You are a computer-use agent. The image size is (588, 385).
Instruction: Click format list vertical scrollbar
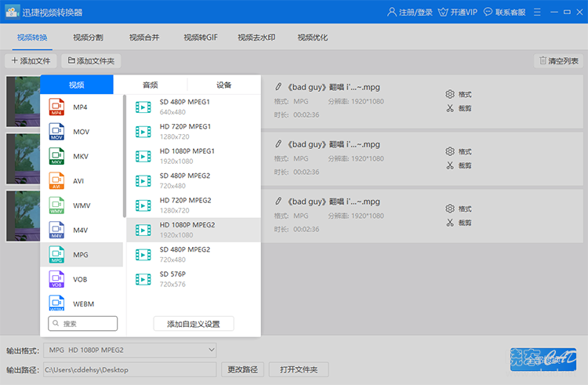tap(125, 156)
